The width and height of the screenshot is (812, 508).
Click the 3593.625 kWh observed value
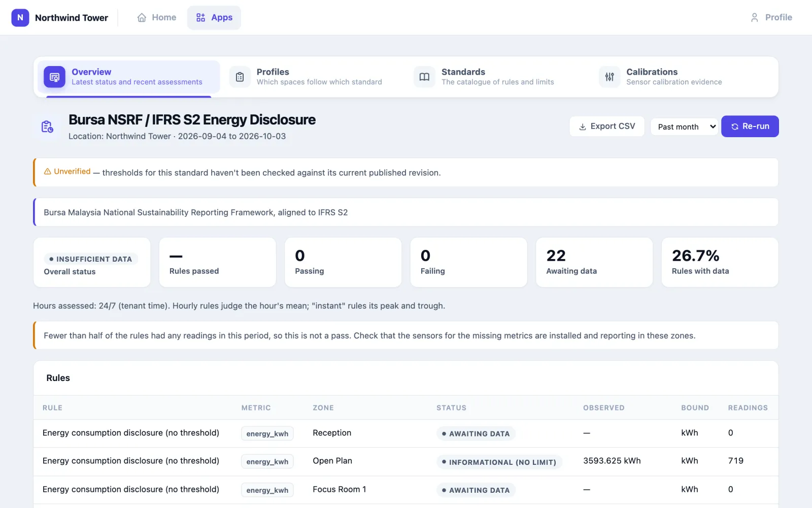tap(612, 461)
